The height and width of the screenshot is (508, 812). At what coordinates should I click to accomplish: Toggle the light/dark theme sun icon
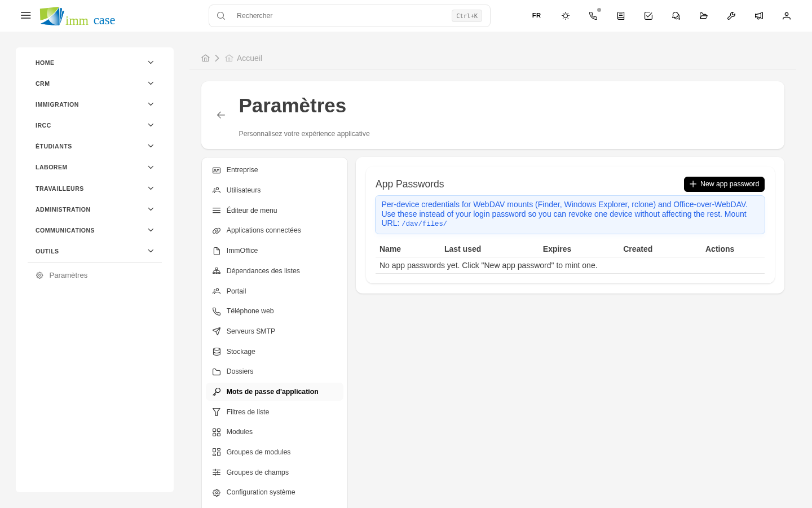(566, 16)
